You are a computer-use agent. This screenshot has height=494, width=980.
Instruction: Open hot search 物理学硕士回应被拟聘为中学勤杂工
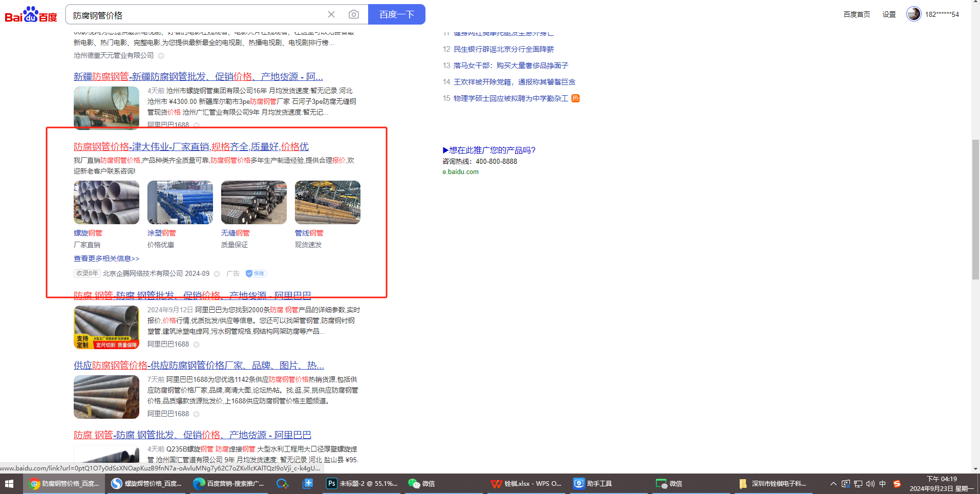click(511, 98)
